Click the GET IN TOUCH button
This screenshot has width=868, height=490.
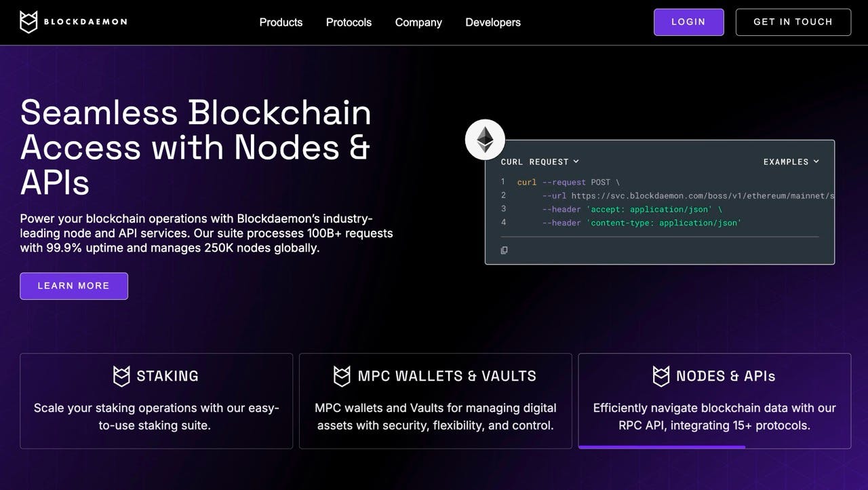793,22
